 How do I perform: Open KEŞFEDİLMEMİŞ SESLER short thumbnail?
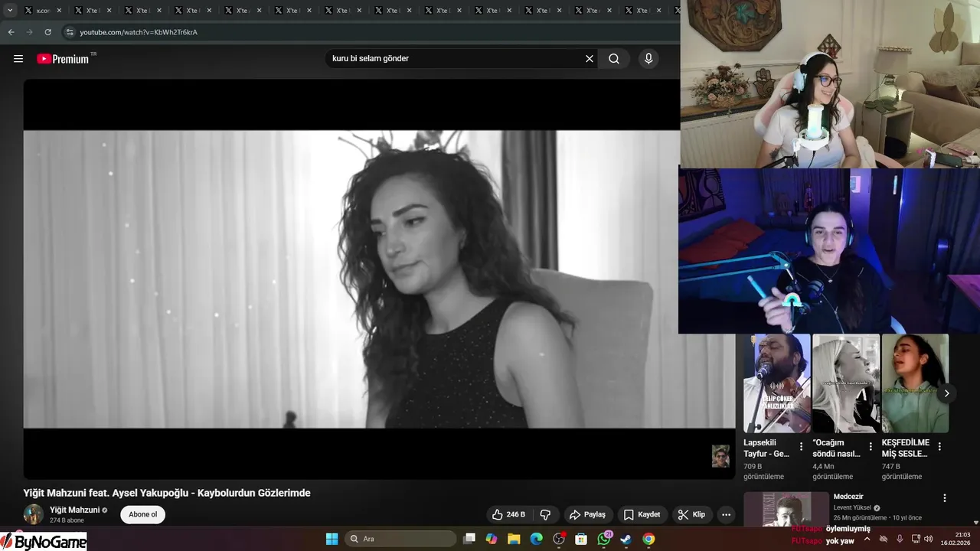915,383
